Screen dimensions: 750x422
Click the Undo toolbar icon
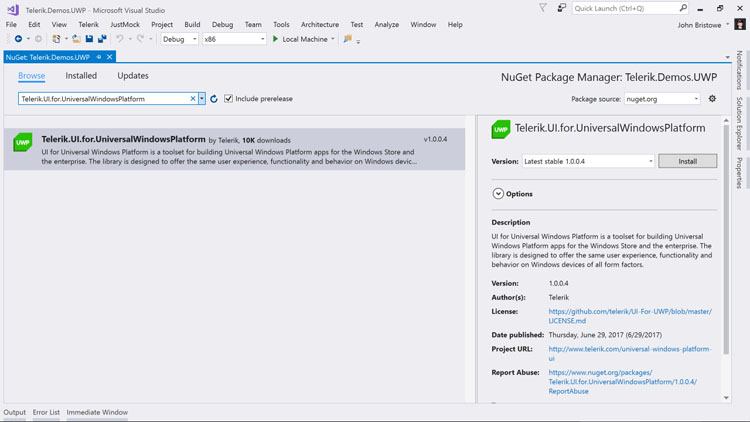(120, 39)
